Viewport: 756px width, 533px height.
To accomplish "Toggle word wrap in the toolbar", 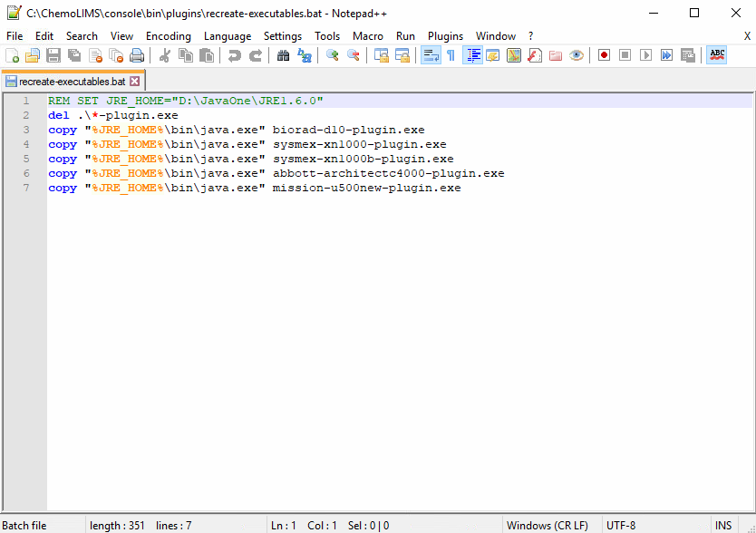I will (x=431, y=55).
